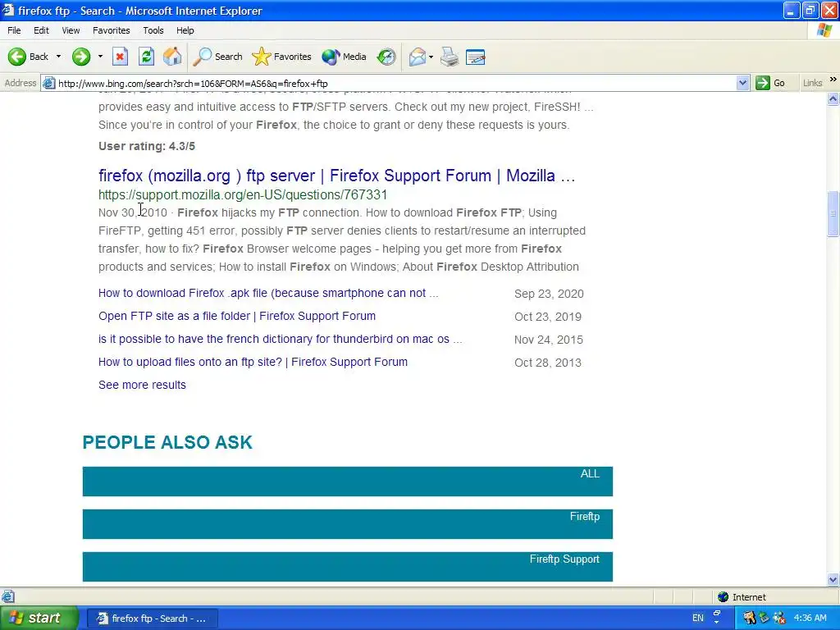Screen dimensions: 840x630
Task: Click the vertical scrollbar thumb
Action: [x=833, y=213]
